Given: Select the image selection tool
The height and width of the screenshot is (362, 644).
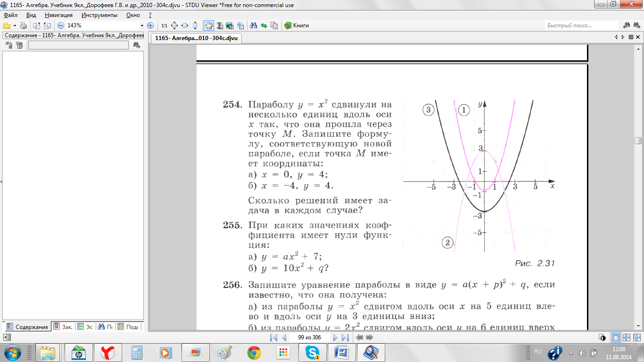Looking at the screenshot, I should [230, 25].
